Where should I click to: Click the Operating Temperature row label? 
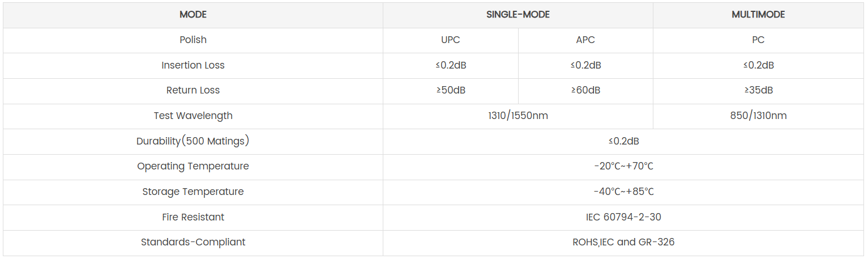tap(193, 167)
